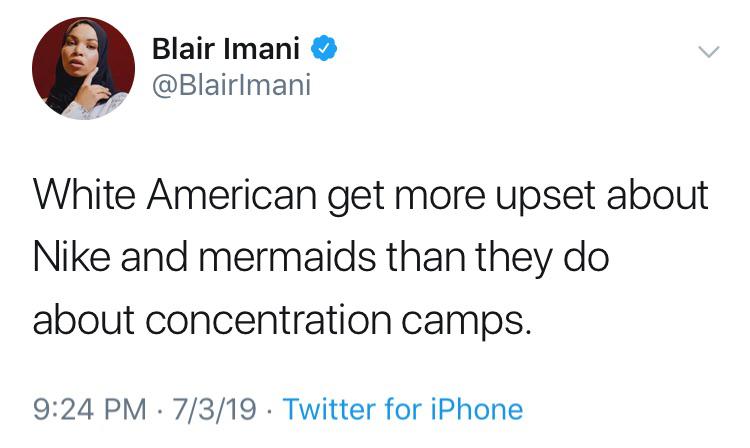Open the Twitter for iPhone link
Image resolution: width=750 pixels, height=448 pixels.
(403, 409)
